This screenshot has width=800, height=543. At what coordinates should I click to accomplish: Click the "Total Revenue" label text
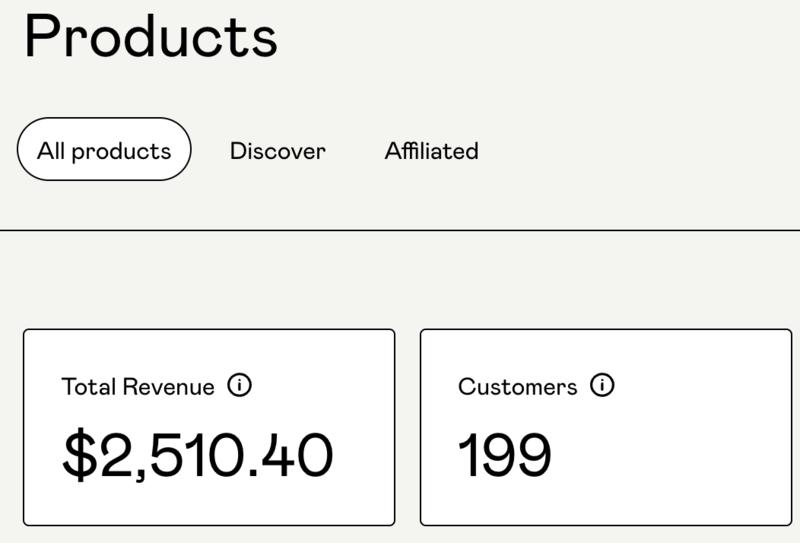pos(138,387)
